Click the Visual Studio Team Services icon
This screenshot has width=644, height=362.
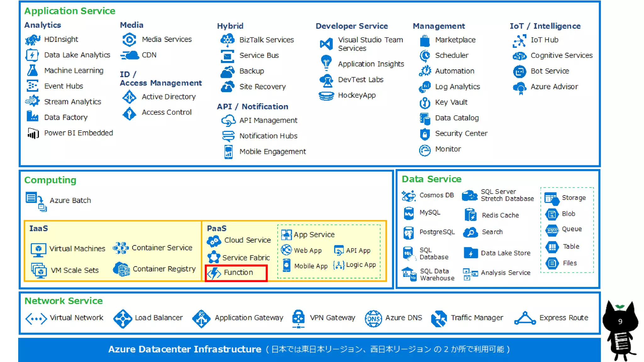click(326, 44)
